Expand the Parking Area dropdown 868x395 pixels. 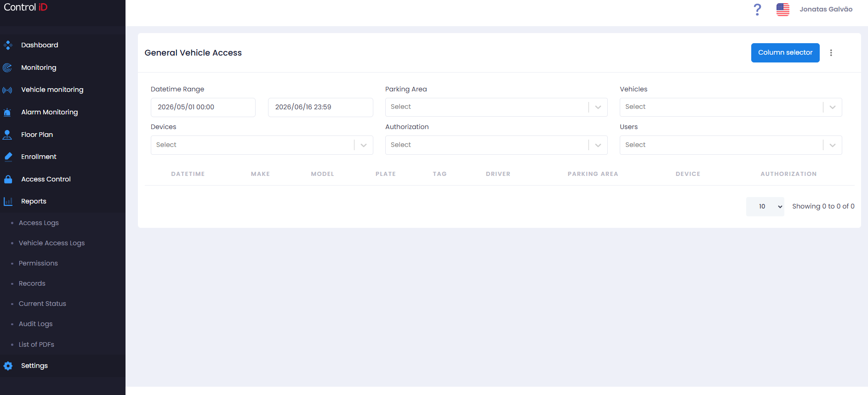(x=496, y=107)
